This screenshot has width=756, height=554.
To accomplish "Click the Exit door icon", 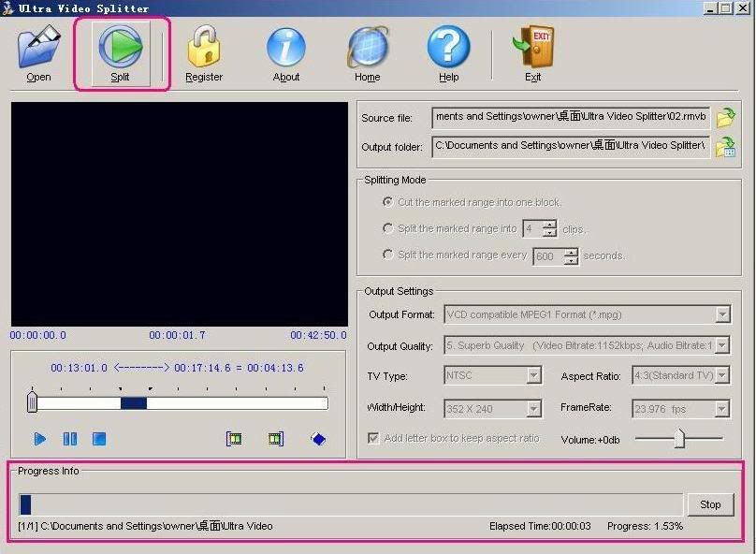I will tap(533, 53).
